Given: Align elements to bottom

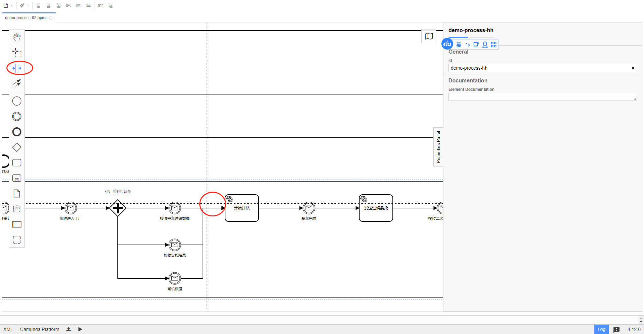Looking at the screenshot, I should tap(89, 5).
